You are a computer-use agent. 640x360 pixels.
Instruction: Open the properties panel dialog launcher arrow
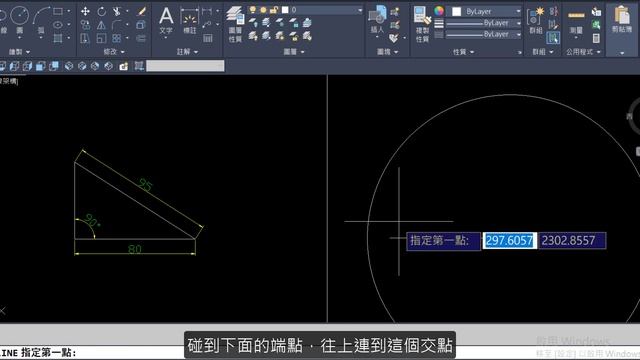coord(520,53)
